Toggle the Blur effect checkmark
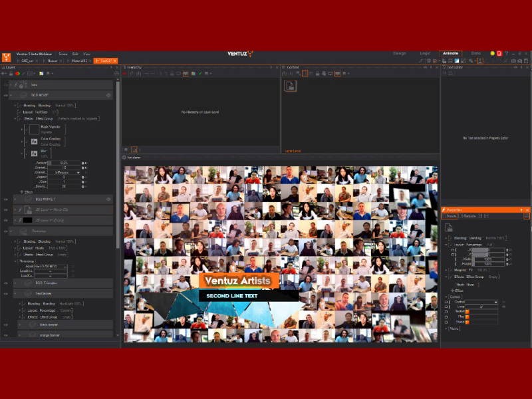This screenshot has height=399, width=532. (x=26, y=154)
